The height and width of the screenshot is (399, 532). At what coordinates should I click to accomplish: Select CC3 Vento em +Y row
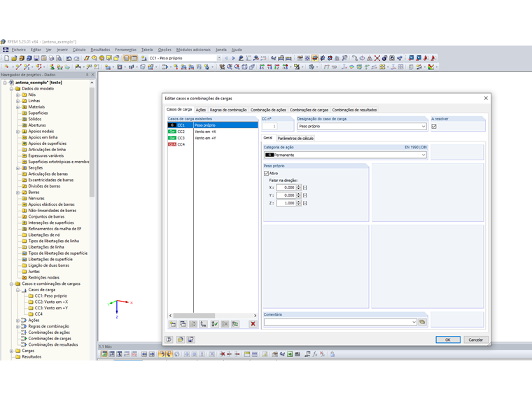[x=213, y=138]
